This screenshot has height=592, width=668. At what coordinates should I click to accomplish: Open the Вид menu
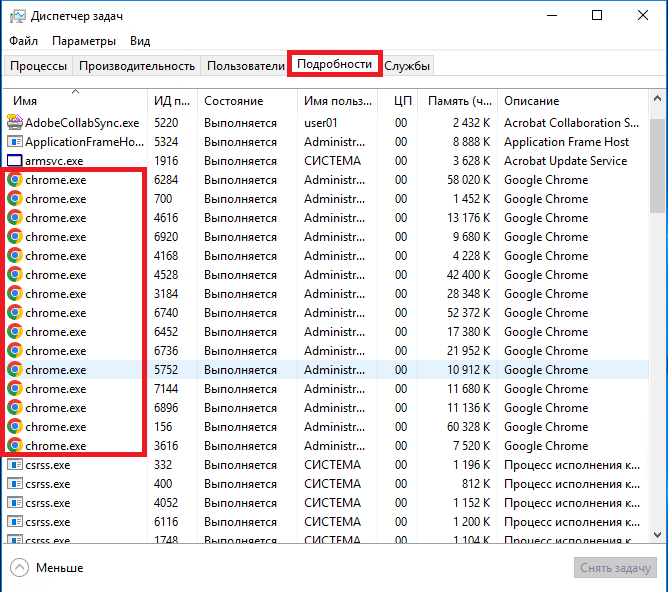coord(140,41)
